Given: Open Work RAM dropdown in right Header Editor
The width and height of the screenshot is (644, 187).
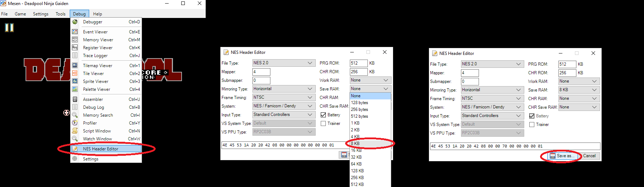Looking at the screenshot, I should (579, 81).
